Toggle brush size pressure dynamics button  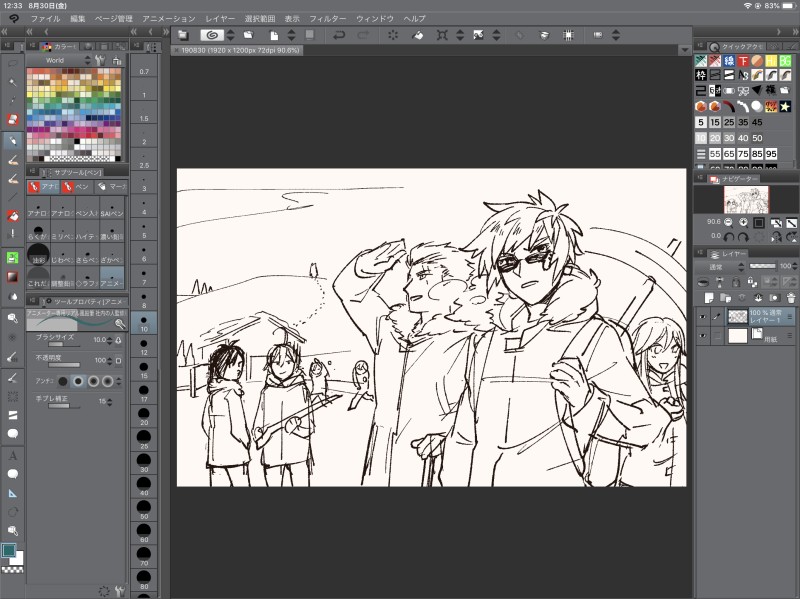point(118,340)
